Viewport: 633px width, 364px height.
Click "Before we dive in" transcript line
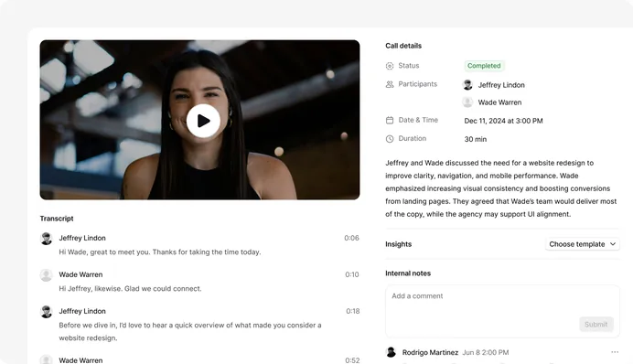(190, 331)
